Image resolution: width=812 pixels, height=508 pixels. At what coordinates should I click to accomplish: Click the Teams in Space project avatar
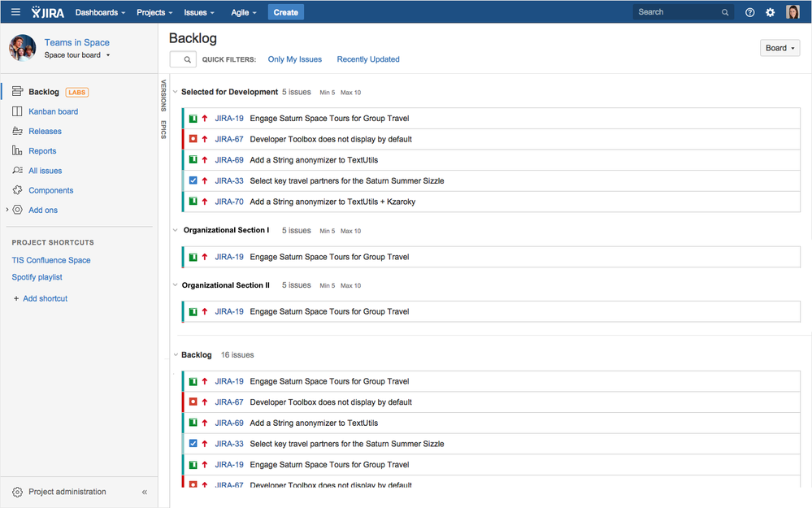[22, 48]
